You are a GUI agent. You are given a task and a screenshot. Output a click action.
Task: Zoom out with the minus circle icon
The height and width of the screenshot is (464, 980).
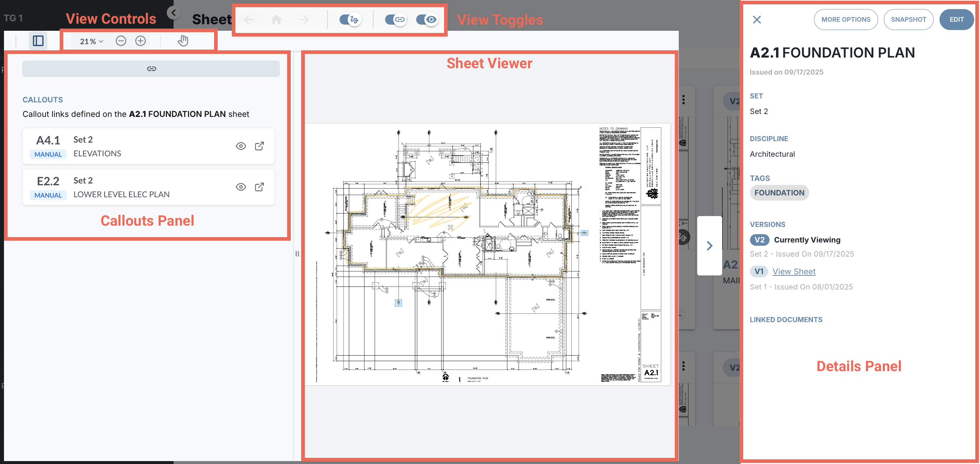[121, 41]
